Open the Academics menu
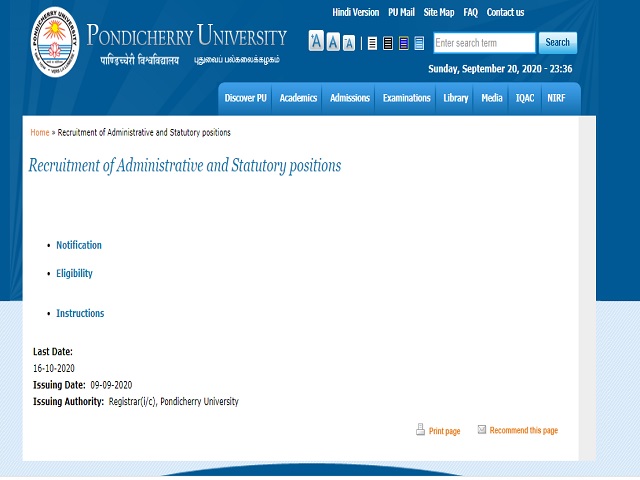The height and width of the screenshot is (480, 640). click(298, 98)
